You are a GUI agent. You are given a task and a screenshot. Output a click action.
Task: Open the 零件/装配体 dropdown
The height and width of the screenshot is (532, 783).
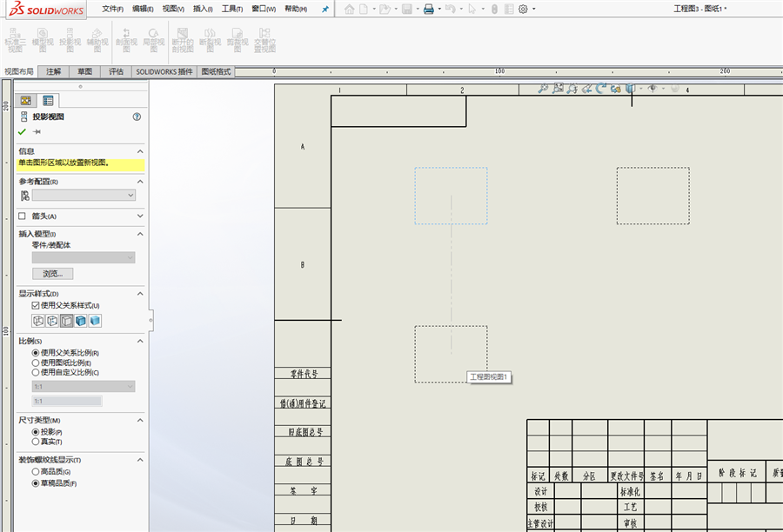click(84, 257)
